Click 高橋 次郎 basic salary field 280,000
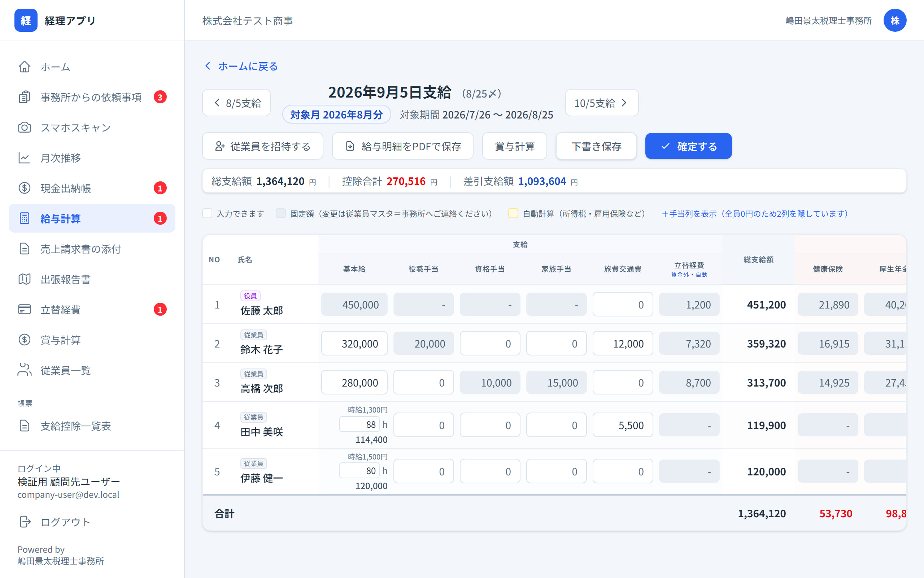 tap(354, 383)
